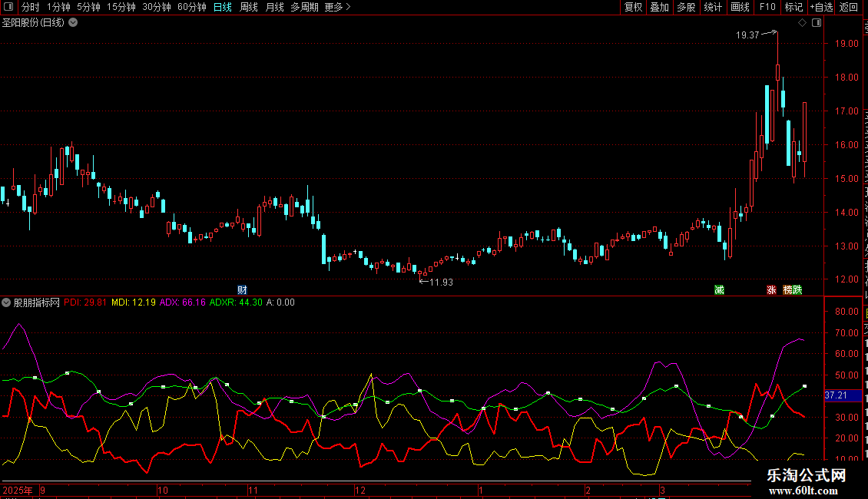Click the 37.21 indicator value label

(x=835, y=395)
